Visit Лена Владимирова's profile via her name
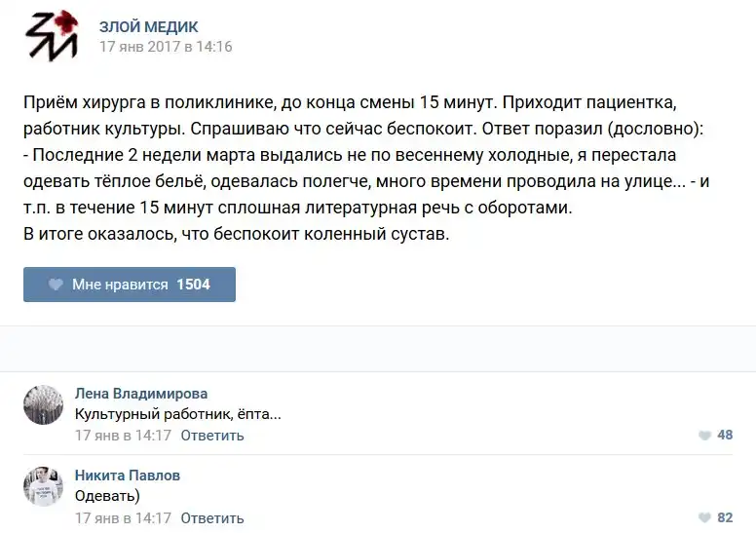This screenshot has width=756, height=533. tap(141, 394)
